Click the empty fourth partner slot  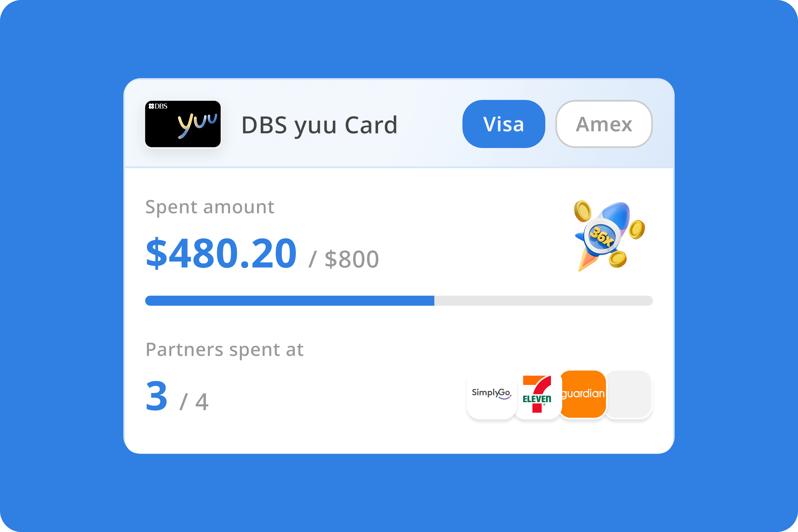pyautogui.click(x=628, y=394)
